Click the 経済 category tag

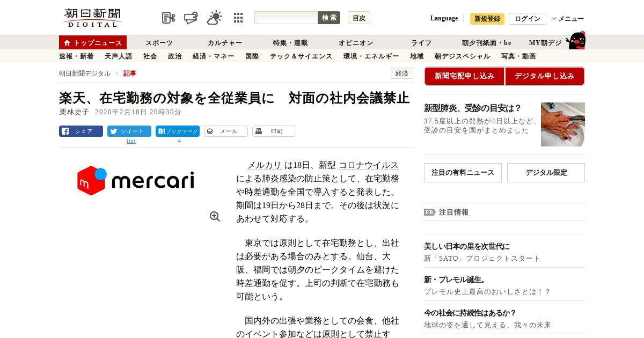click(x=402, y=74)
